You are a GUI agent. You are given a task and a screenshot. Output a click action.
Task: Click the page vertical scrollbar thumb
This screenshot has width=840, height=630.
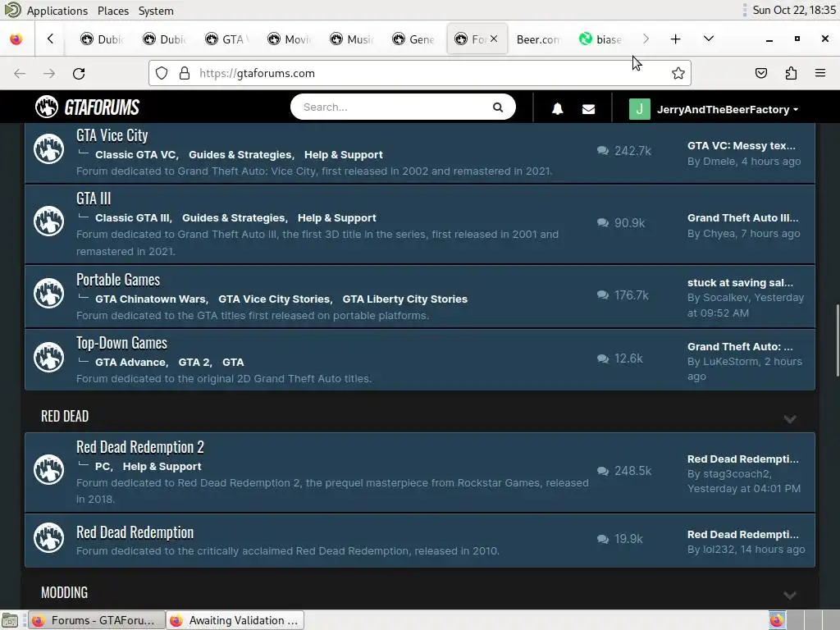[837, 340]
